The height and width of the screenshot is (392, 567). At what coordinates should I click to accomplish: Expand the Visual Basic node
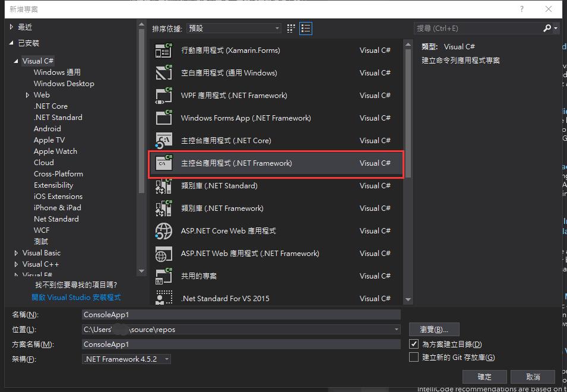pos(16,253)
